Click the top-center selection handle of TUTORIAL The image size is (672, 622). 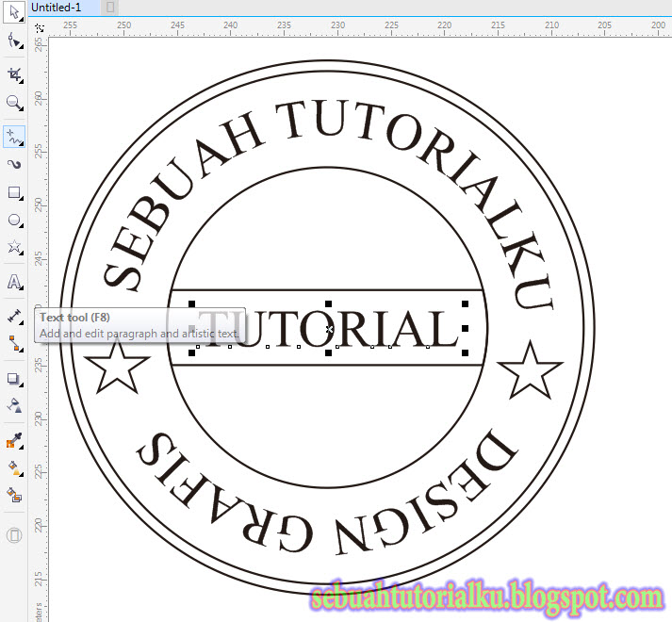click(328, 303)
